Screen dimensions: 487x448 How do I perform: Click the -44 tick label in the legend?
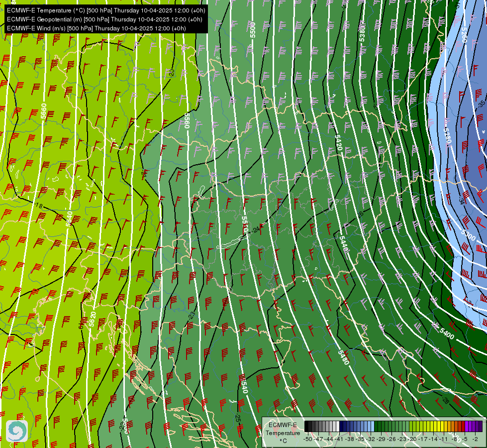pyautogui.click(x=329, y=439)
